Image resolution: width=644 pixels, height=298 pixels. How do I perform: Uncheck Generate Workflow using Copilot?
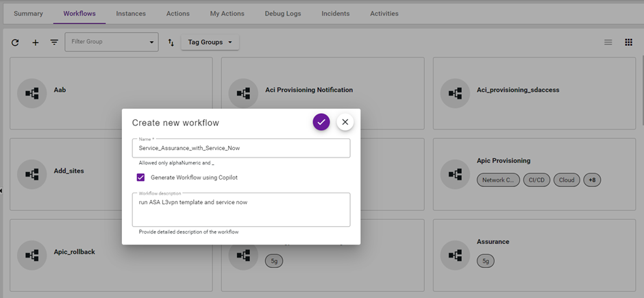141,177
